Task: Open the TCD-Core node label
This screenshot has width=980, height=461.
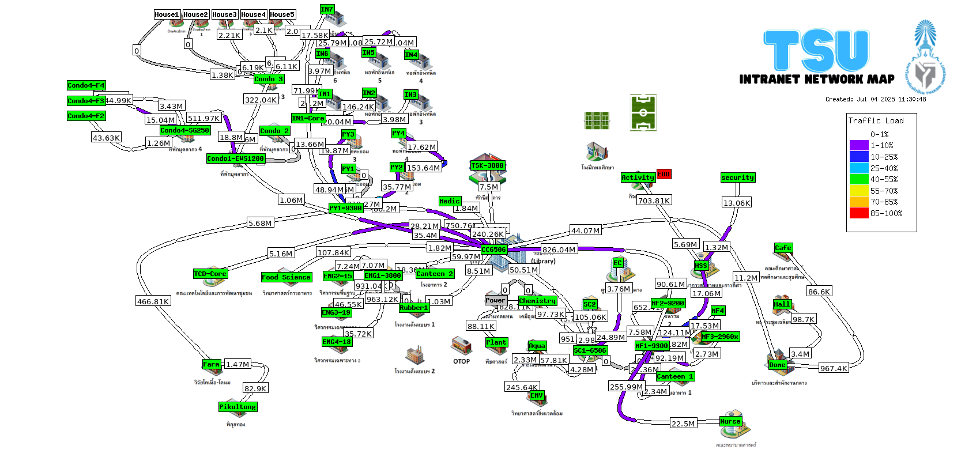Action: tap(210, 274)
